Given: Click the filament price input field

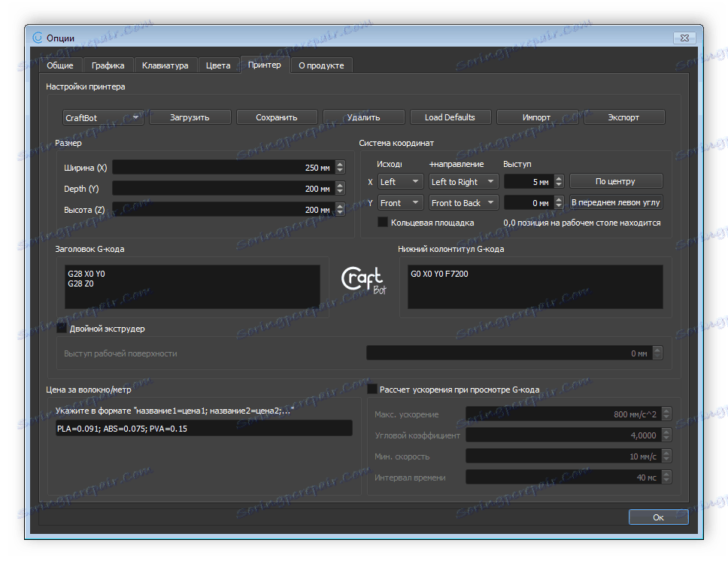Looking at the screenshot, I should [203, 428].
